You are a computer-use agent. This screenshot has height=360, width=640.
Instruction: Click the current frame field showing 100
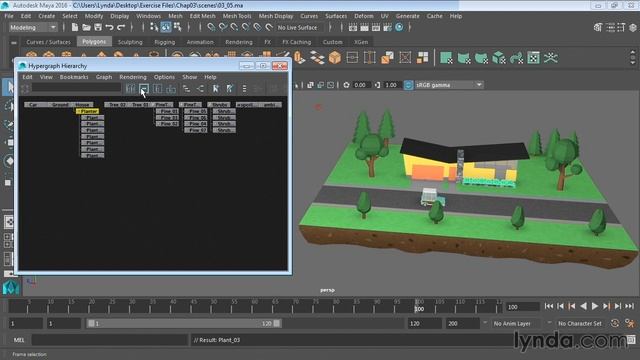523,307
